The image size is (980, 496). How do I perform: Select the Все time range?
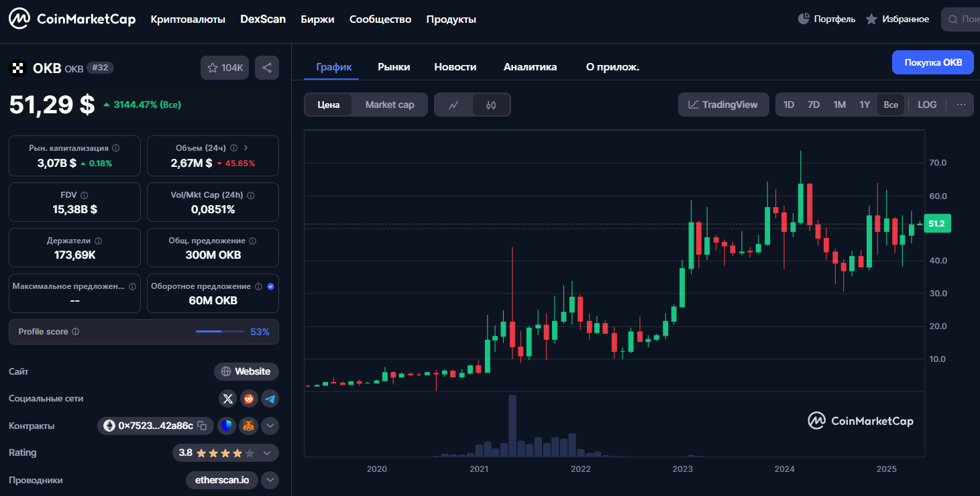coord(891,105)
